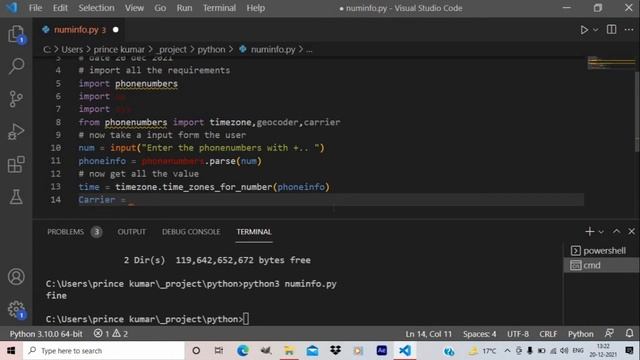The height and width of the screenshot is (360, 640).
Task: Open the Accounts menu icon
Action: point(16,277)
